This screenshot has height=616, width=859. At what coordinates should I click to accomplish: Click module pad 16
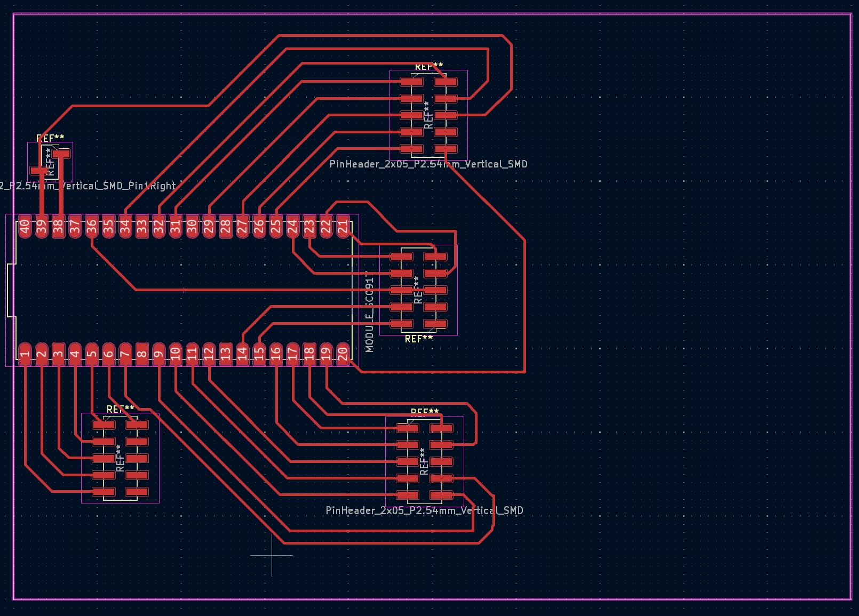[x=276, y=354]
